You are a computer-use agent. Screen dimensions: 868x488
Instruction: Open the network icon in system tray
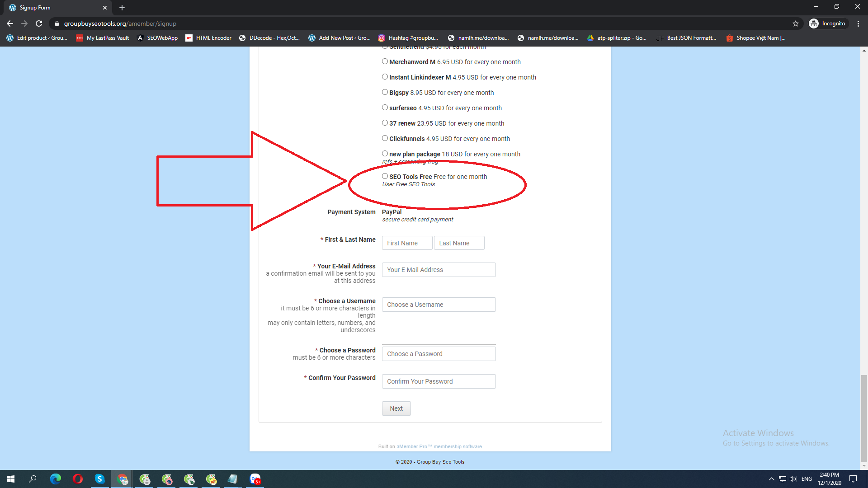click(x=783, y=479)
